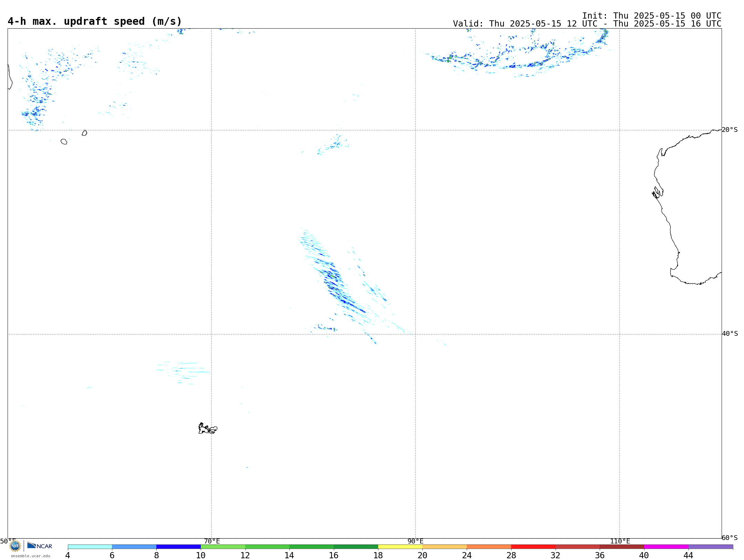744x560 pixels.
Task: Click the light blue 6-8 m/s swatch
Action: [x=134, y=547]
